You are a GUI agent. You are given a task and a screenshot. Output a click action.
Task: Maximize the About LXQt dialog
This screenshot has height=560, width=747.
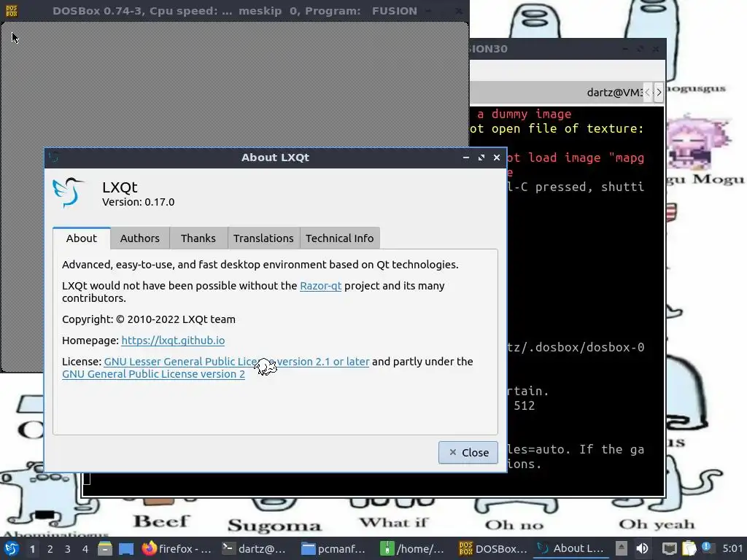coord(481,157)
